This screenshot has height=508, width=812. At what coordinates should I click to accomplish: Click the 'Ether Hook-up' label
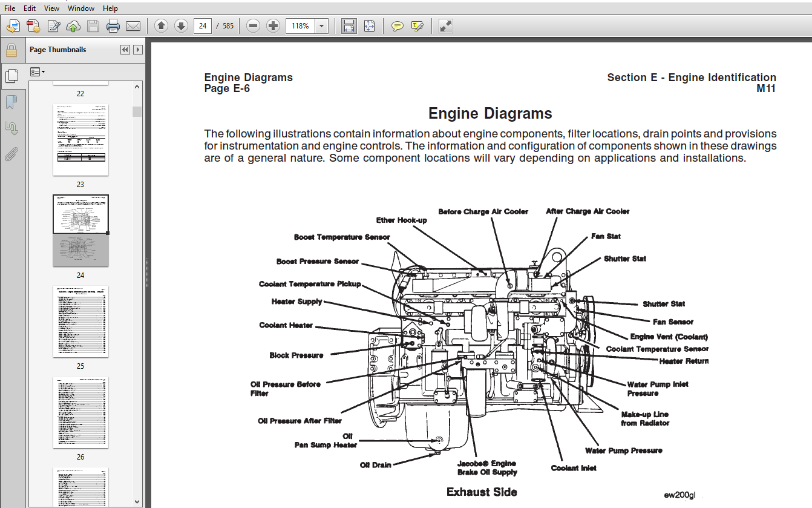(401, 220)
